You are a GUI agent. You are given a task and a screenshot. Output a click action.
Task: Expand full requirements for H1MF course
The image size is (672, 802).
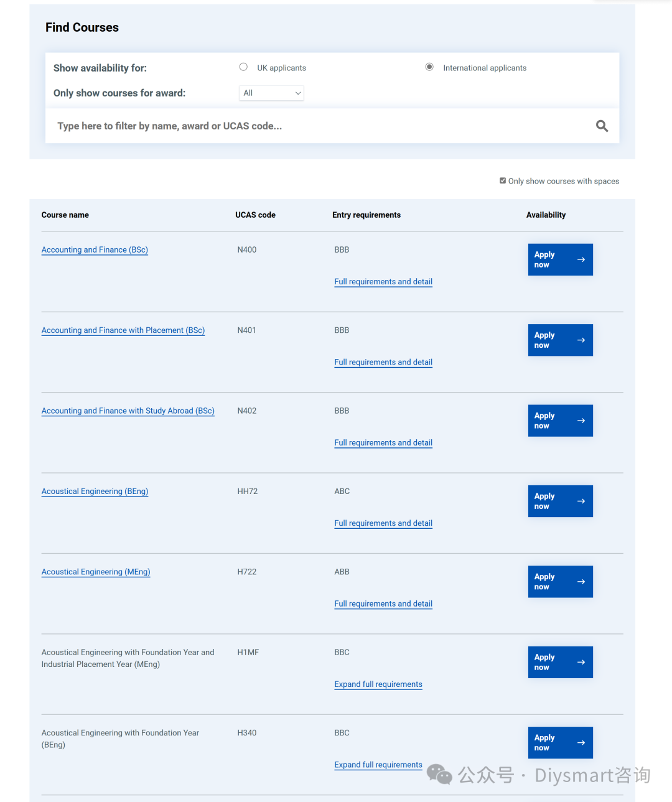pos(378,684)
